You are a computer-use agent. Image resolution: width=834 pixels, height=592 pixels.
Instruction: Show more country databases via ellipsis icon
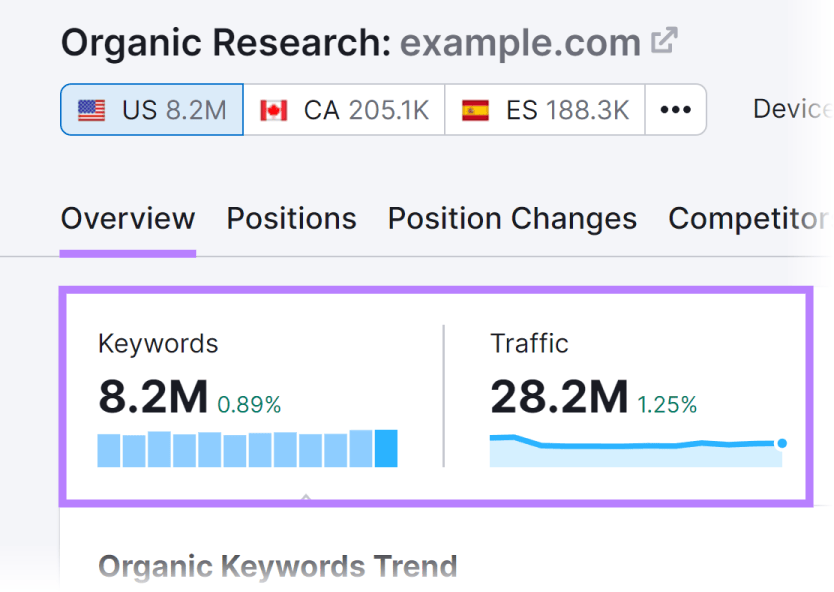tap(676, 109)
